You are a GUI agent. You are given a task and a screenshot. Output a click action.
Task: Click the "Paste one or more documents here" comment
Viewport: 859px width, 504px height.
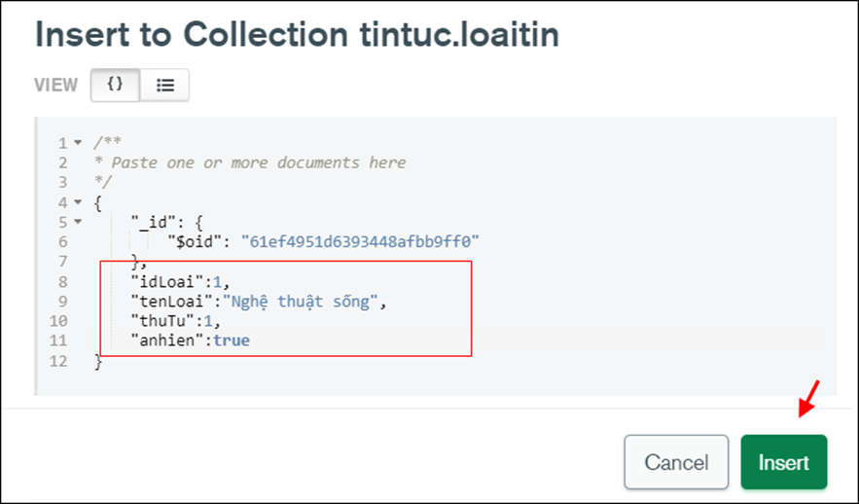259,162
